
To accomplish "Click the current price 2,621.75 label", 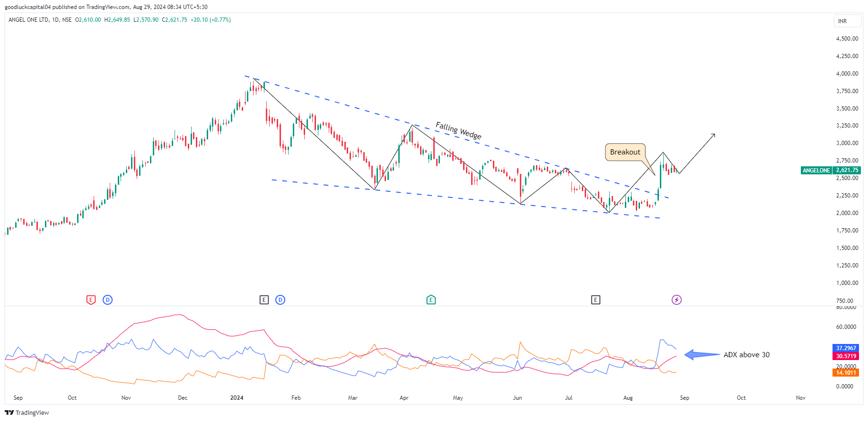I will pyautogui.click(x=847, y=170).
